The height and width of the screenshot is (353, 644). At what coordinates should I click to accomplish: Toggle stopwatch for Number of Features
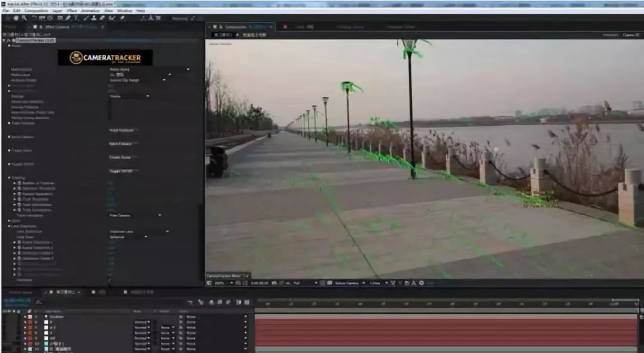tap(20, 183)
